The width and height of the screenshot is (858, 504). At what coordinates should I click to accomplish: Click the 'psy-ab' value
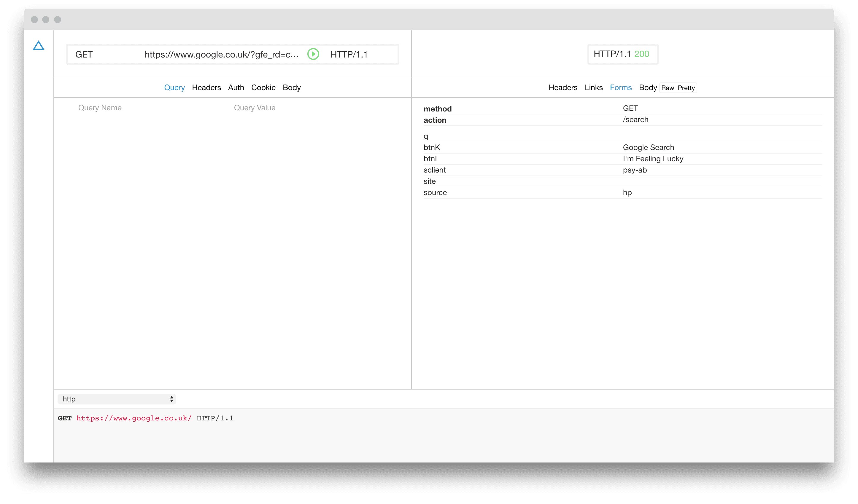(x=635, y=170)
